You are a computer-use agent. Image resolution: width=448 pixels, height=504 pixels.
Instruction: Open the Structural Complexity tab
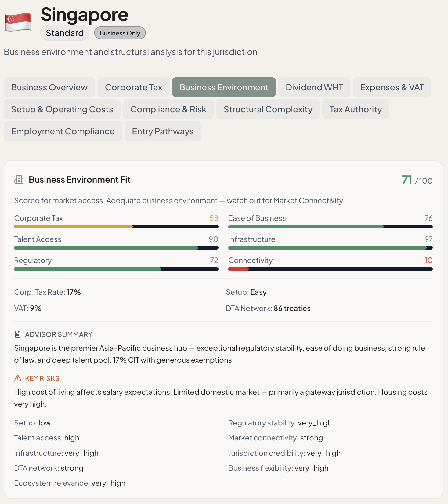coord(268,109)
